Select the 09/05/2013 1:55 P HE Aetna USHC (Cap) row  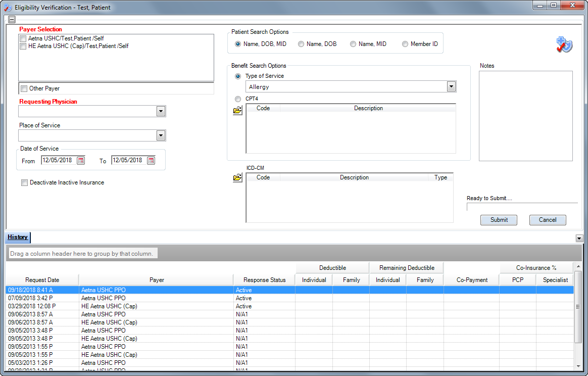tap(289, 355)
